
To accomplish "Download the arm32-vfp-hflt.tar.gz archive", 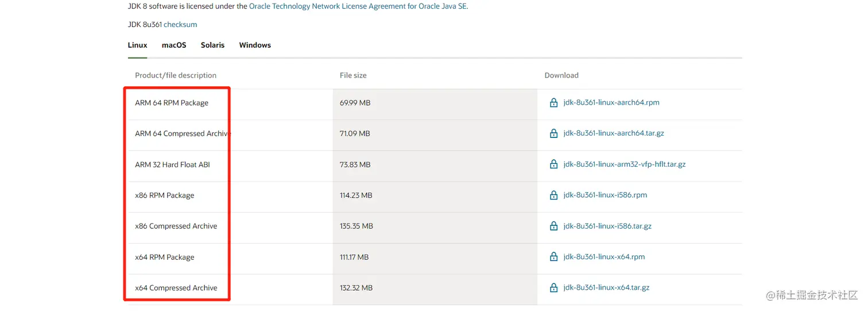I will [625, 164].
